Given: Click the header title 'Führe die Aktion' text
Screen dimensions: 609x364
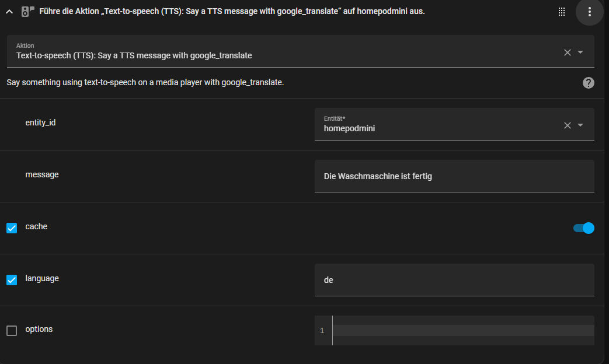Looking at the screenshot, I should [232, 12].
